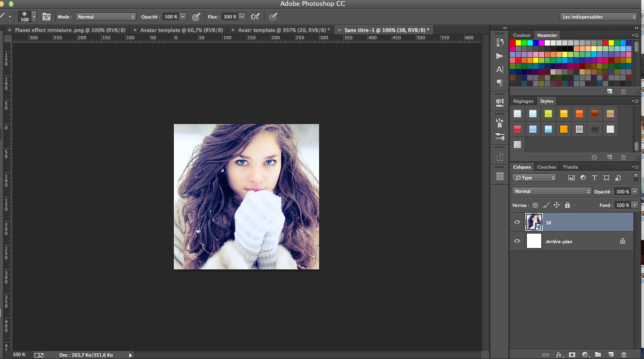Add a layer style with fx icon

click(559, 355)
